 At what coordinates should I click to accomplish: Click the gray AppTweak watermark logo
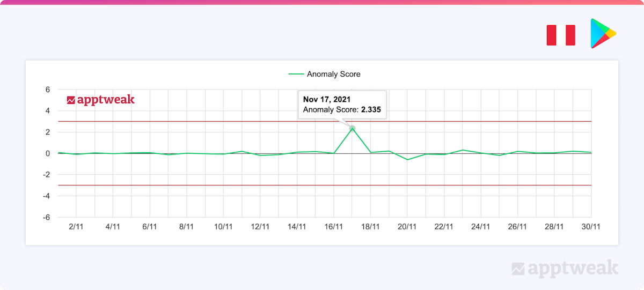[565, 268]
